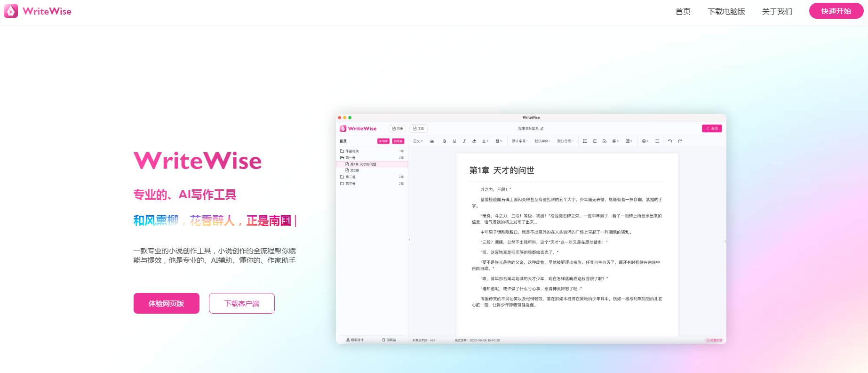The image size is (868, 373).
Task: Apply underline formatting in editor toolbar
Action: point(454,141)
